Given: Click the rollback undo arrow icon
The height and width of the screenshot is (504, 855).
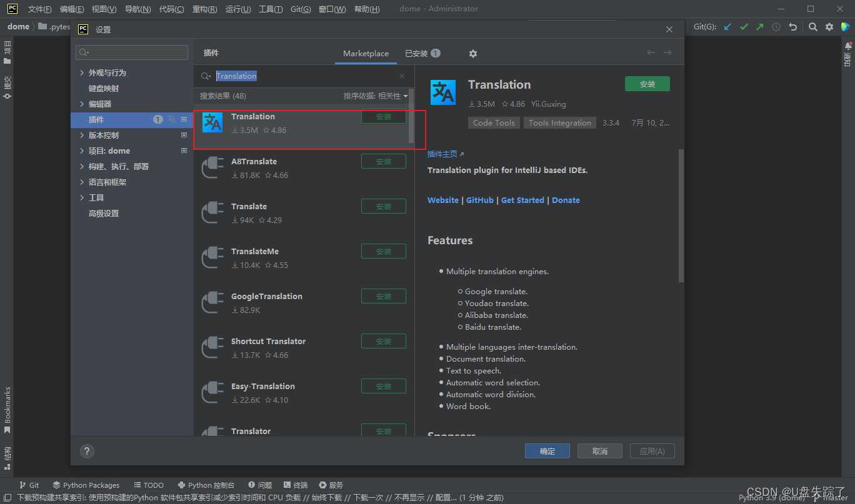Looking at the screenshot, I should coord(793,27).
